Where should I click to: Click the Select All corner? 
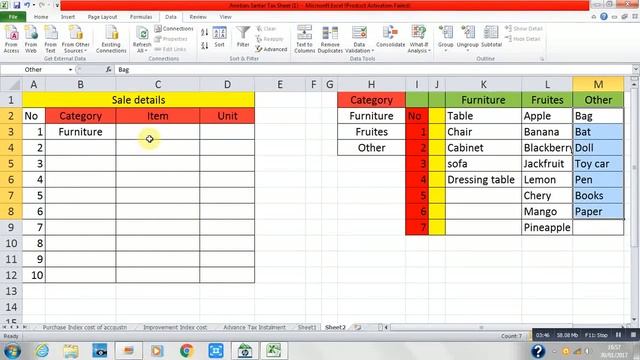click(x=11, y=84)
